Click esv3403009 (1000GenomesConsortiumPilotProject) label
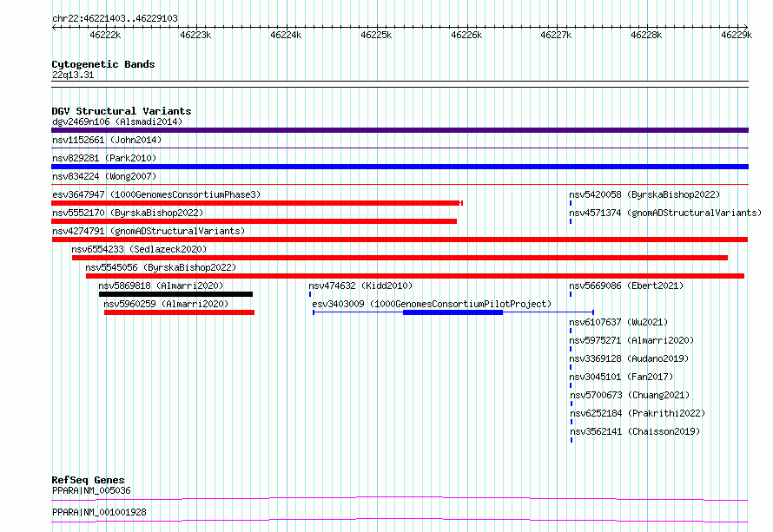Image resolution: width=773 pixels, height=532 pixels. tap(432, 304)
